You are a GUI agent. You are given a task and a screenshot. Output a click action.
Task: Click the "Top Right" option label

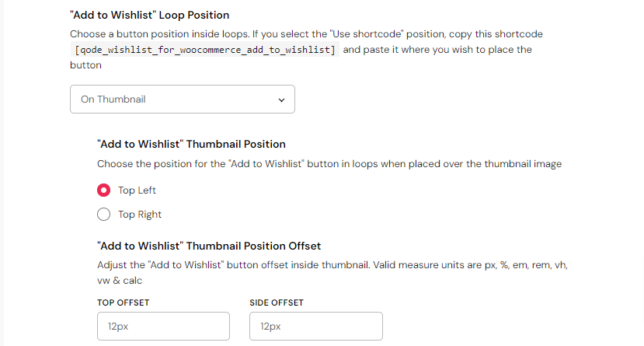(x=140, y=215)
